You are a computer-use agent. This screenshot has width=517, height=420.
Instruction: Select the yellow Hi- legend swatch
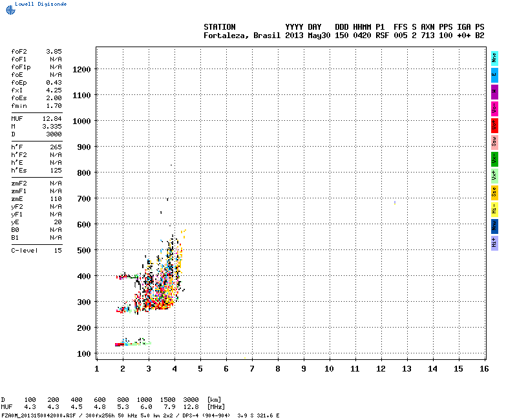(x=494, y=209)
